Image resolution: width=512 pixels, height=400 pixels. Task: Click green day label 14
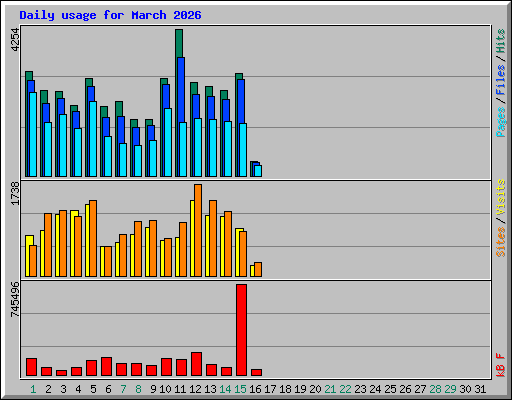[225, 389]
